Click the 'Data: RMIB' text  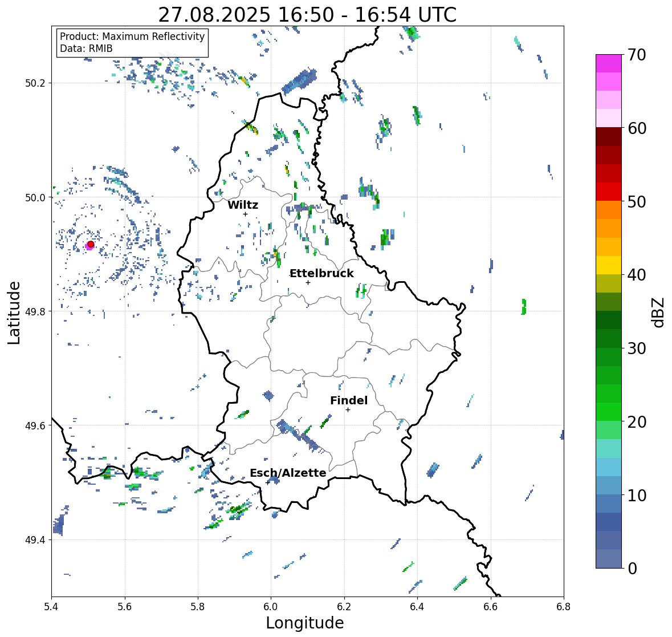pos(86,48)
